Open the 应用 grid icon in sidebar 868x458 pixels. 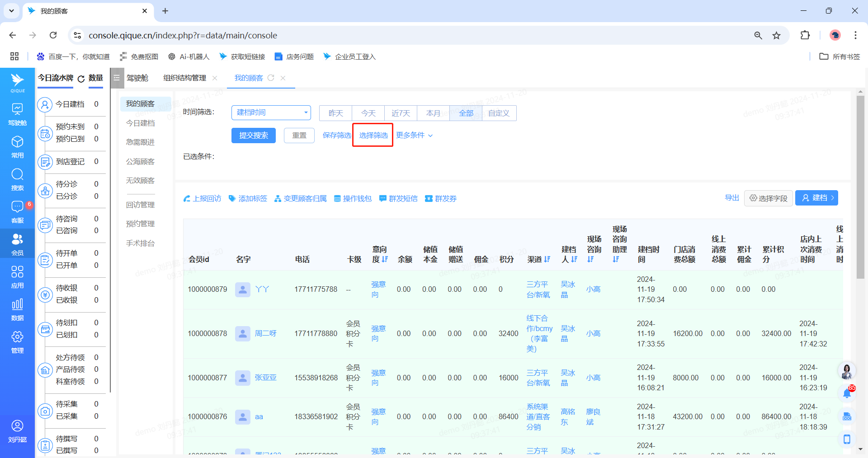click(17, 272)
